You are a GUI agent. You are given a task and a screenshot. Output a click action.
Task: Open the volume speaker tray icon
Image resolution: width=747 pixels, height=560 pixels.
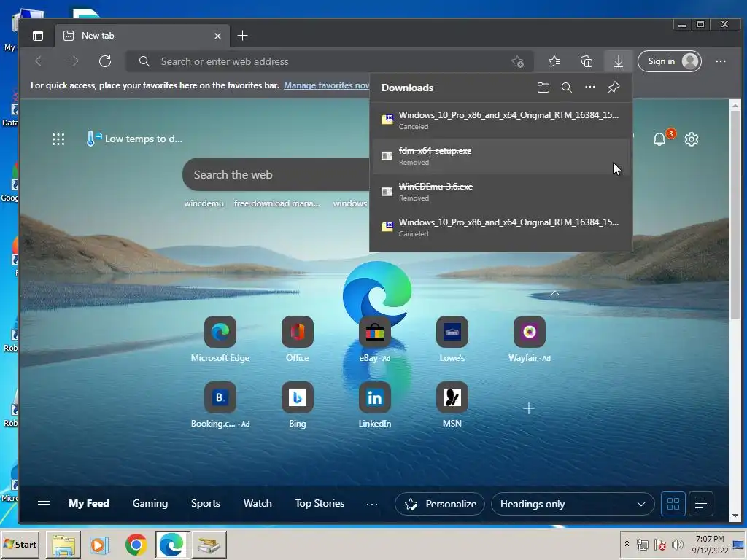pos(677,544)
